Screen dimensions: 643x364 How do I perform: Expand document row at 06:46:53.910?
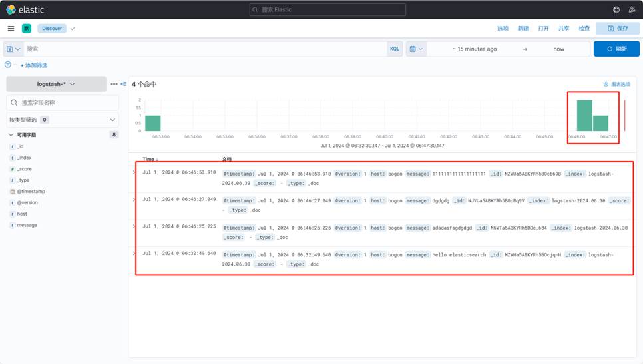134,172
